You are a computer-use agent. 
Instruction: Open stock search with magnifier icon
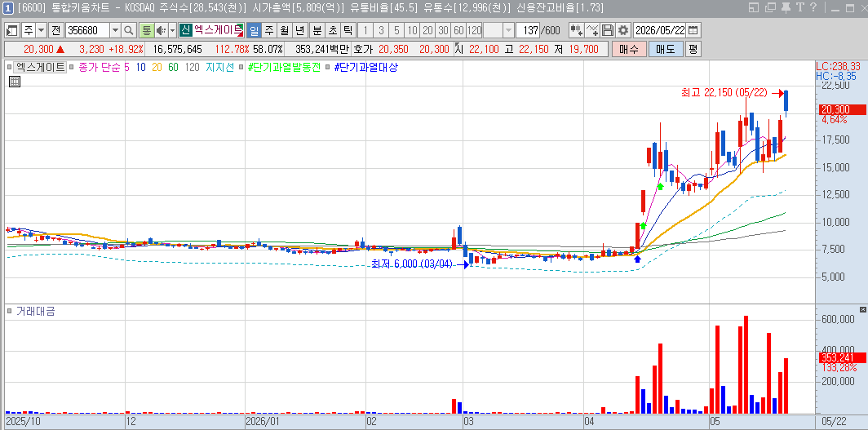tap(128, 30)
